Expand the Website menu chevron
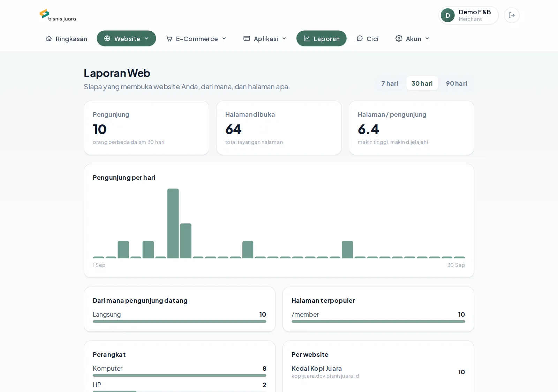Image resolution: width=558 pixels, height=392 pixels. click(146, 38)
